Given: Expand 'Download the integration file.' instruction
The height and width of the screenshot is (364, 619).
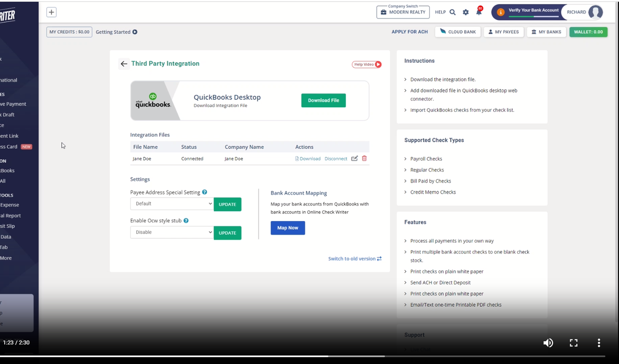Looking at the screenshot, I should pyautogui.click(x=443, y=80).
